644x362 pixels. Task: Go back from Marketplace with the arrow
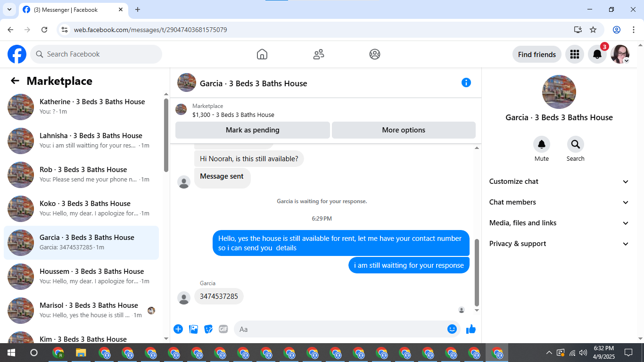pos(15,81)
